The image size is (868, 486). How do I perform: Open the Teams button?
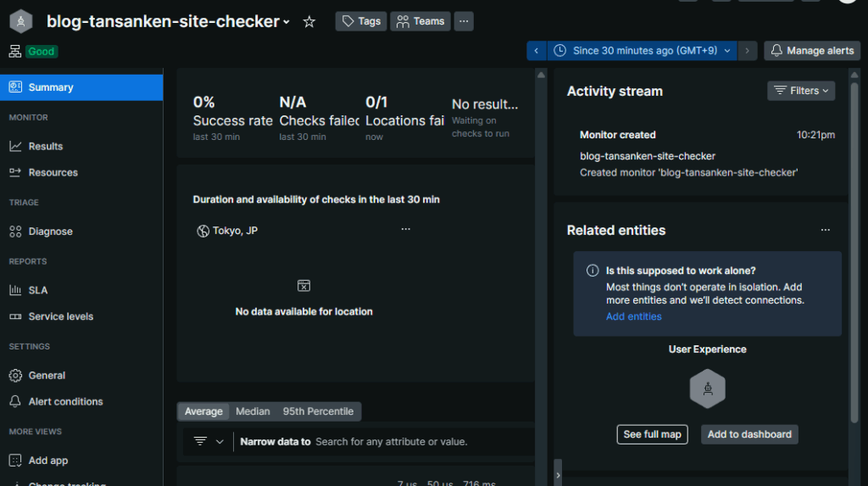[x=420, y=21]
